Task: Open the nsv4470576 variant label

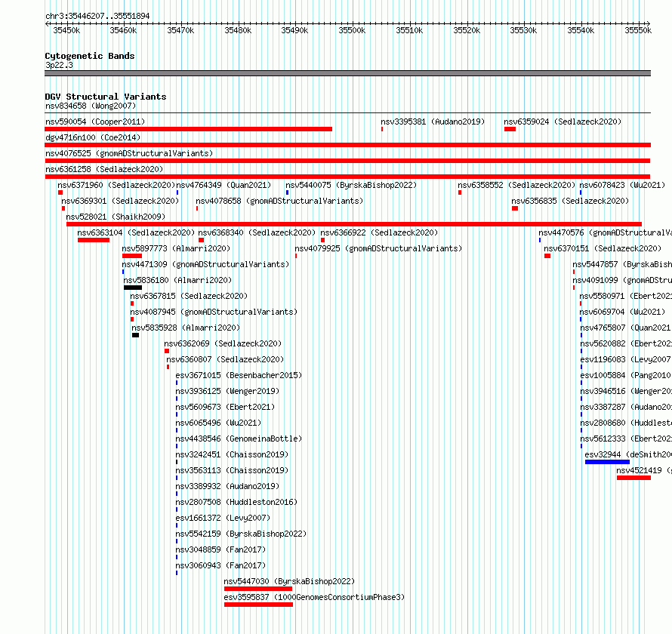Action: (x=605, y=232)
